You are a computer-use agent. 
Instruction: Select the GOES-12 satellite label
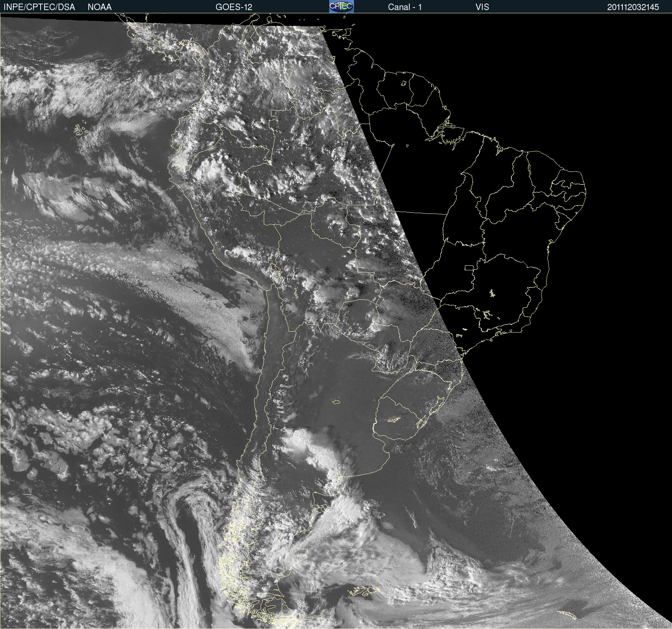click(234, 7)
